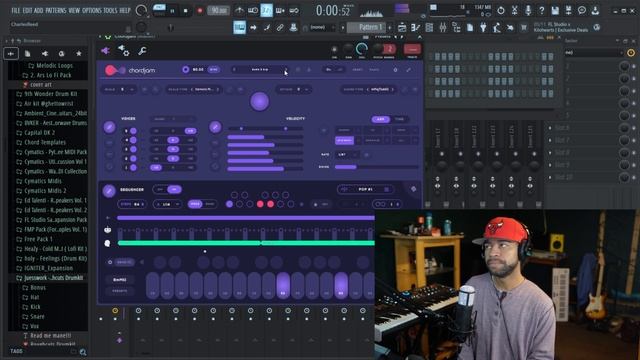
Task: Click the first red sequencer step circle
Action: tap(260, 204)
